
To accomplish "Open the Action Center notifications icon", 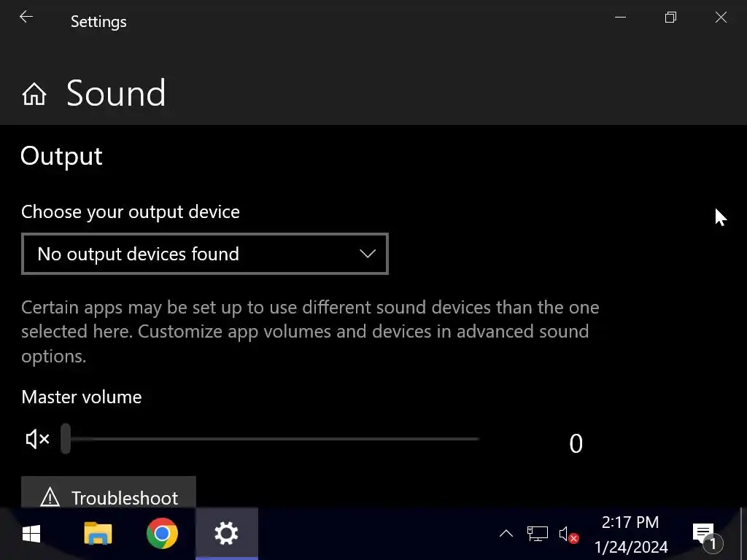I will (707, 535).
